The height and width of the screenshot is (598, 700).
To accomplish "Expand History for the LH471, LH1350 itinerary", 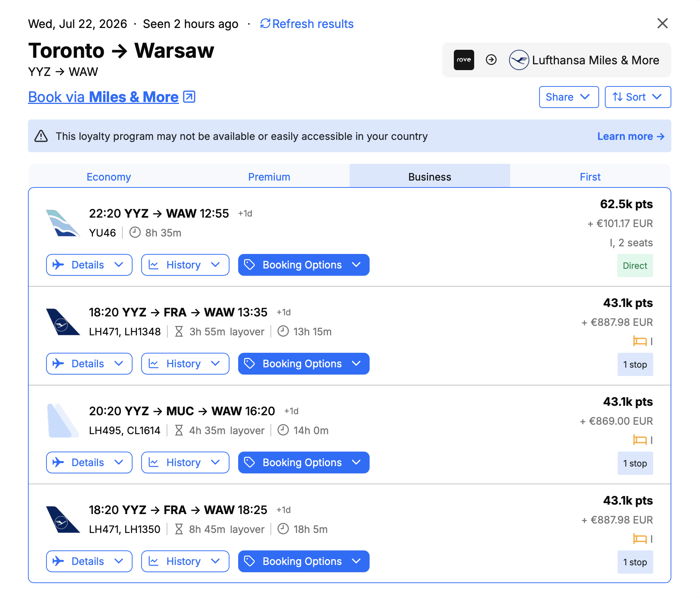I will coord(185,561).
